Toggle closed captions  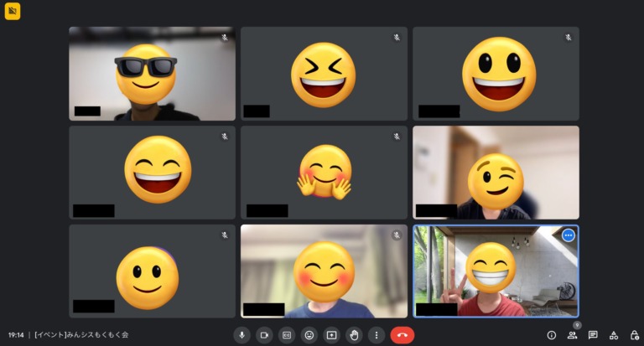tap(287, 335)
